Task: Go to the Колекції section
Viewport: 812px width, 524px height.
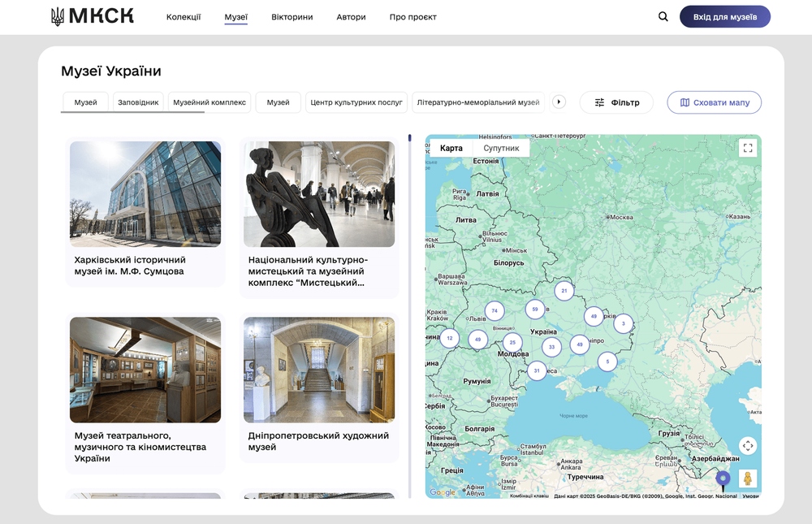Action: click(x=184, y=17)
